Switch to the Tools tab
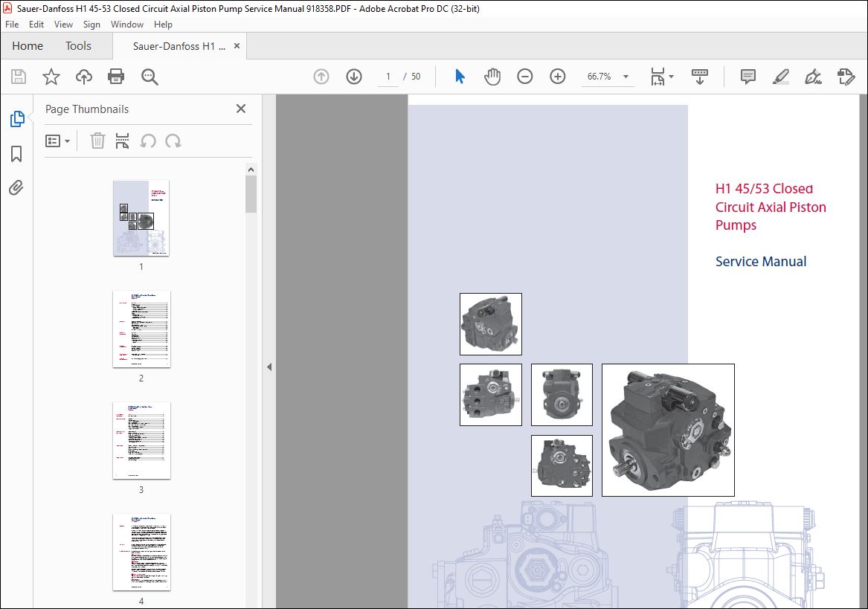 [78, 46]
